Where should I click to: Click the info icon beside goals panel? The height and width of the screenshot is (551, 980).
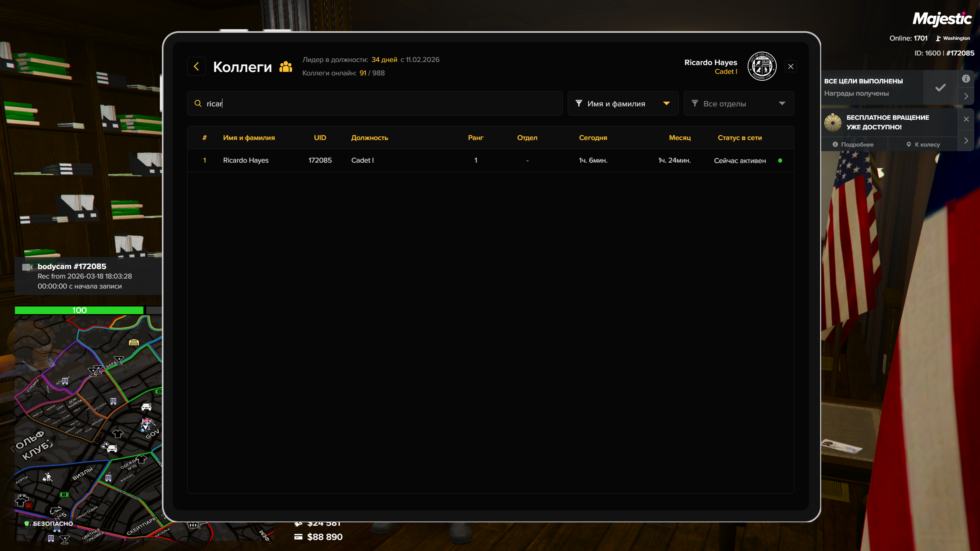pyautogui.click(x=966, y=78)
